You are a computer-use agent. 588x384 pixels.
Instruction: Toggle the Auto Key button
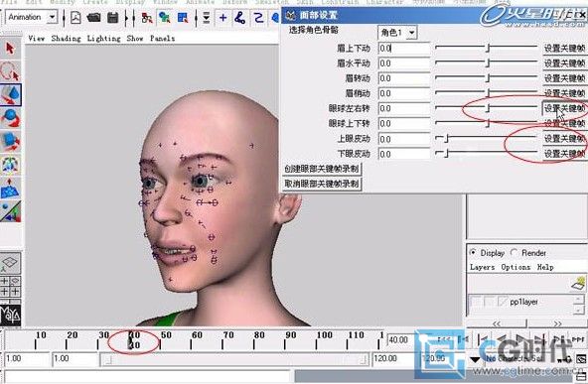tap(563, 359)
